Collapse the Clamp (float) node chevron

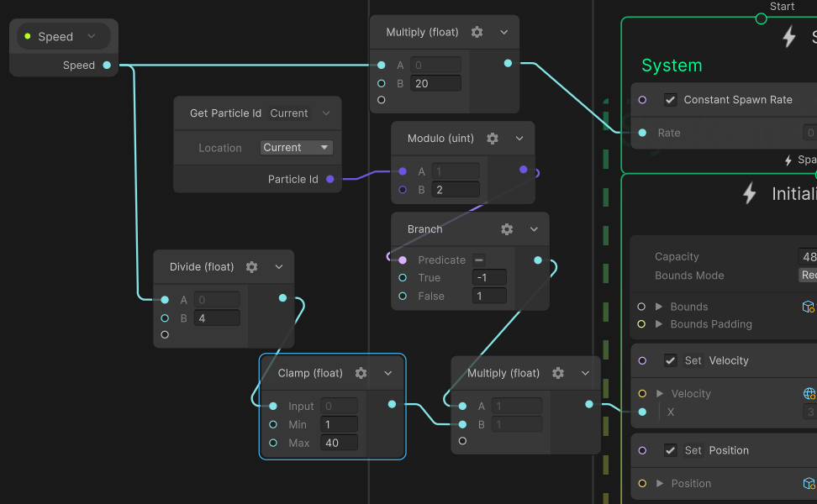(388, 373)
